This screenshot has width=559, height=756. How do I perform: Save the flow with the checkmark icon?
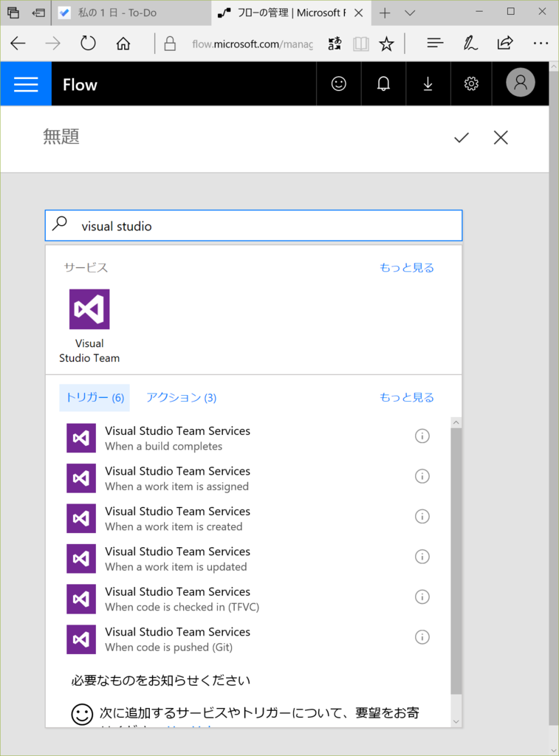coord(462,138)
